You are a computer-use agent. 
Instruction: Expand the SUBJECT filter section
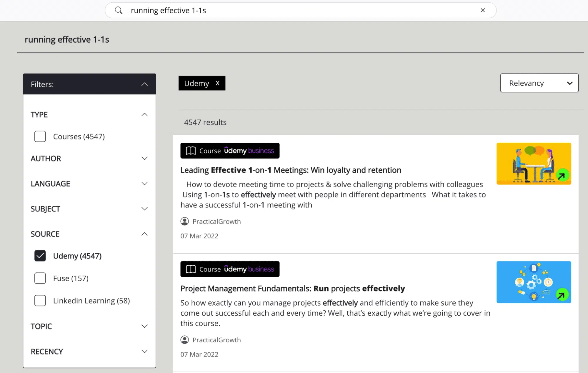click(144, 209)
